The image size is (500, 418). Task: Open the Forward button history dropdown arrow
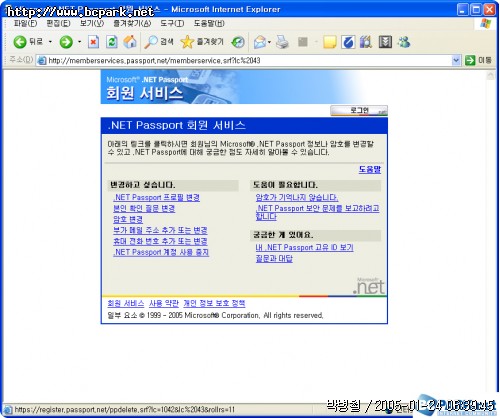coord(79,42)
